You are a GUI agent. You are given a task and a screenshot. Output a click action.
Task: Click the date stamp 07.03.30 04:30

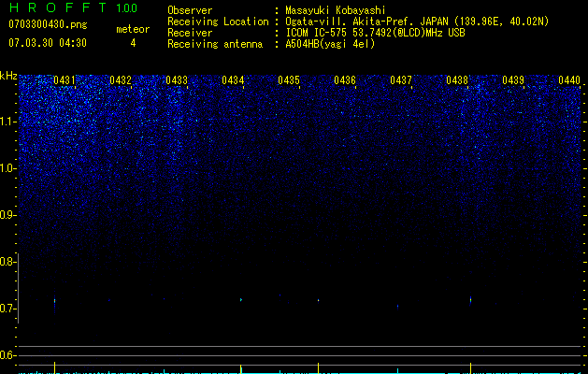click(x=48, y=43)
